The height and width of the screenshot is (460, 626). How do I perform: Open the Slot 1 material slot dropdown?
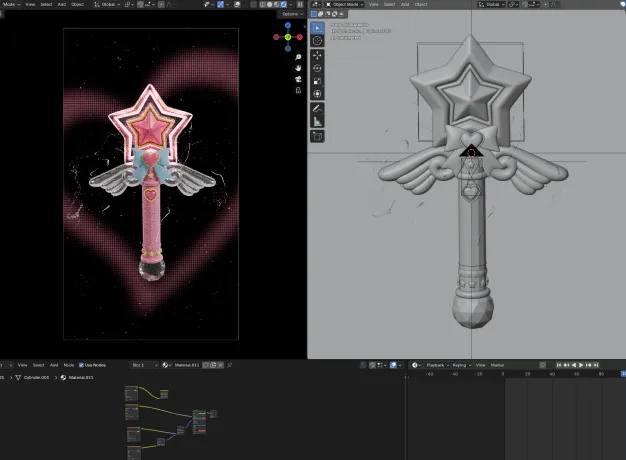pyautogui.click(x=144, y=365)
